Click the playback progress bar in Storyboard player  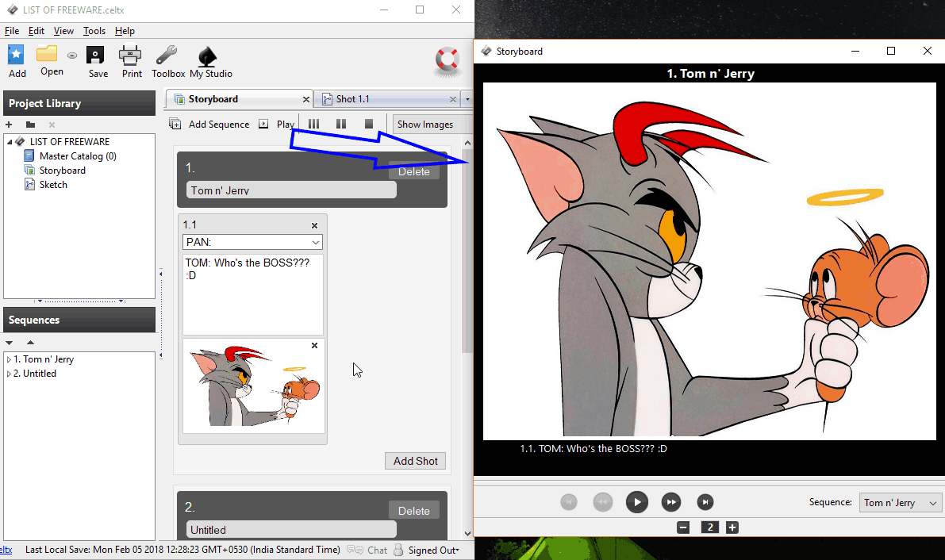pos(709,481)
